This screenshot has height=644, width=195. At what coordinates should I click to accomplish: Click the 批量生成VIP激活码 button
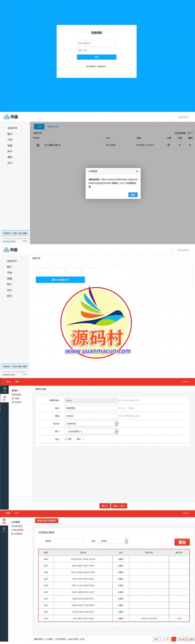(47, 520)
